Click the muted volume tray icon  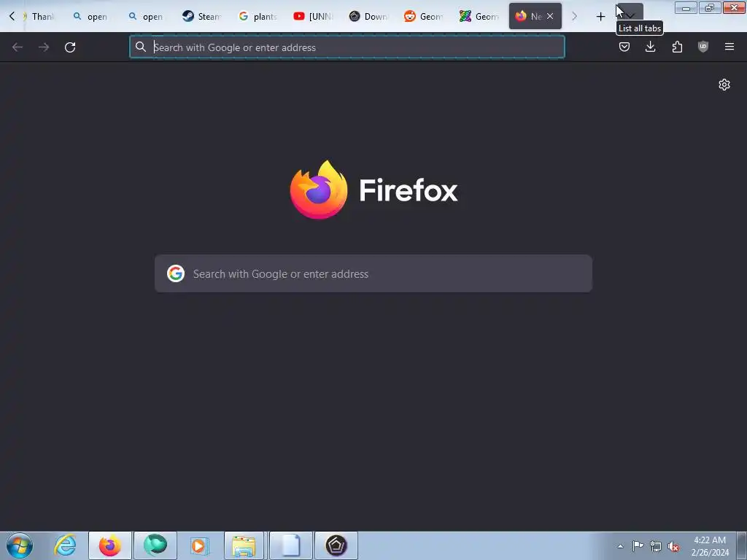pos(673,546)
